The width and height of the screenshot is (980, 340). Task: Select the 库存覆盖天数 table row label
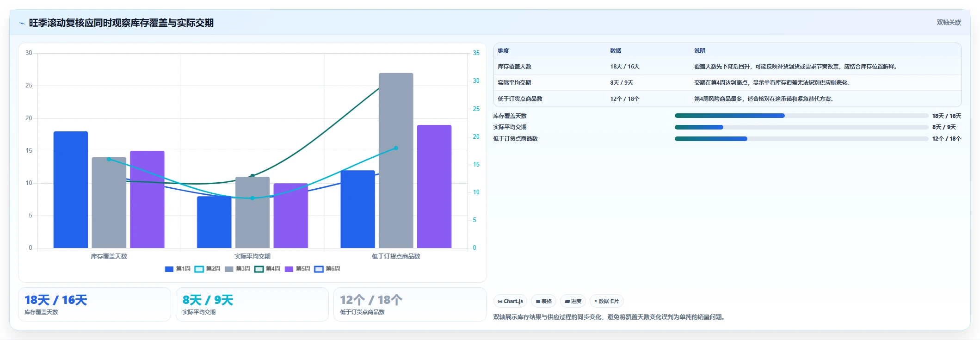[514, 67]
